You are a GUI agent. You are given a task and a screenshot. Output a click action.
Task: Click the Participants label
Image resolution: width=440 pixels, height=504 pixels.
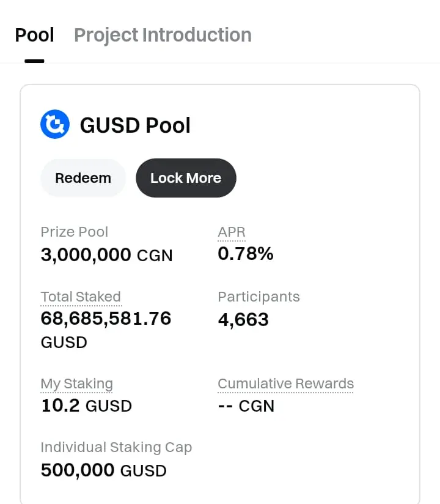(258, 297)
